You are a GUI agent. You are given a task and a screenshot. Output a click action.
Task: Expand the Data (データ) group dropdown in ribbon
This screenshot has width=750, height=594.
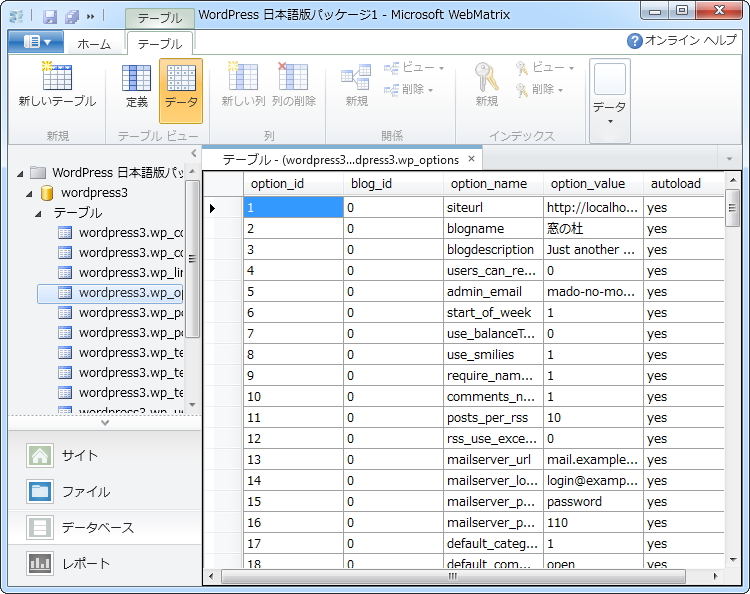pyautogui.click(x=609, y=101)
